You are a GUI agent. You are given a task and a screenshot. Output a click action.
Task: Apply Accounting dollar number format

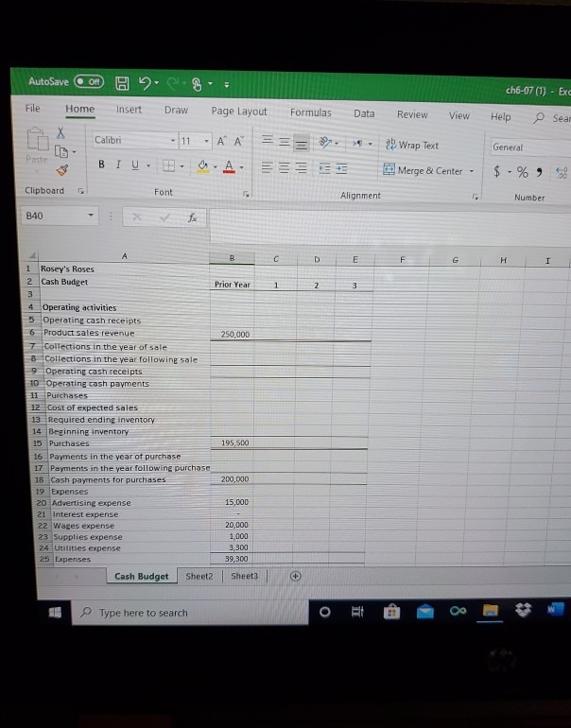coord(496,172)
